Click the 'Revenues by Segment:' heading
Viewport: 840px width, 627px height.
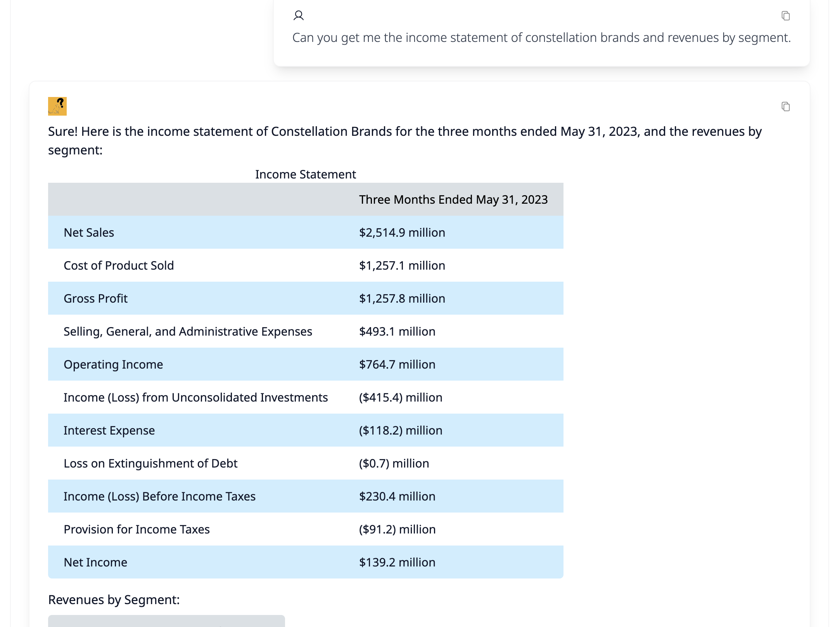click(114, 600)
